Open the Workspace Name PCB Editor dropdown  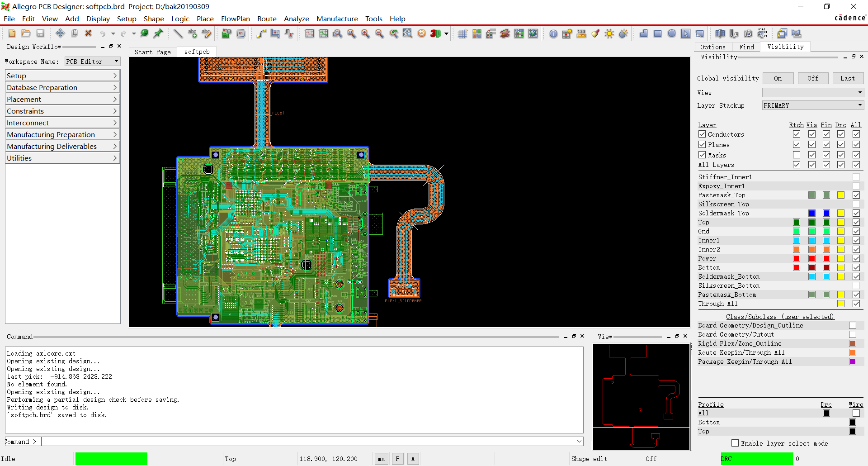pyautogui.click(x=92, y=62)
